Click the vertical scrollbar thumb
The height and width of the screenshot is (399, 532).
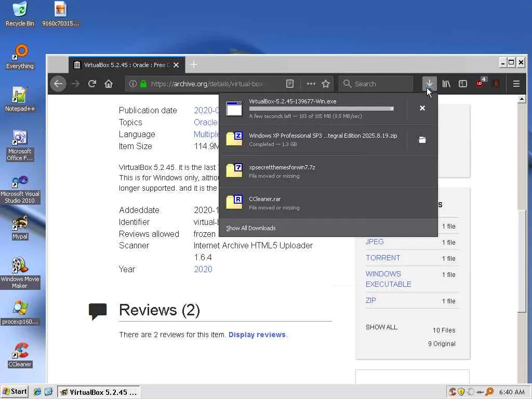tap(522, 261)
